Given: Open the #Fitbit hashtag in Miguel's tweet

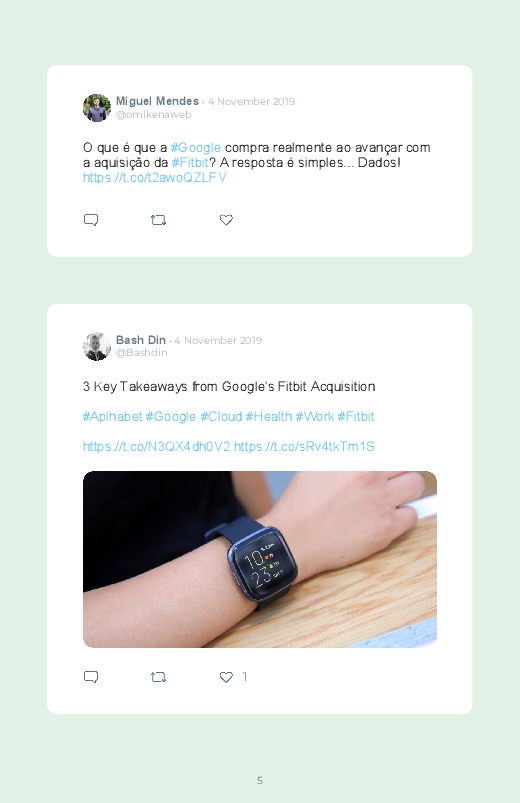Looking at the screenshot, I should (190, 162).
